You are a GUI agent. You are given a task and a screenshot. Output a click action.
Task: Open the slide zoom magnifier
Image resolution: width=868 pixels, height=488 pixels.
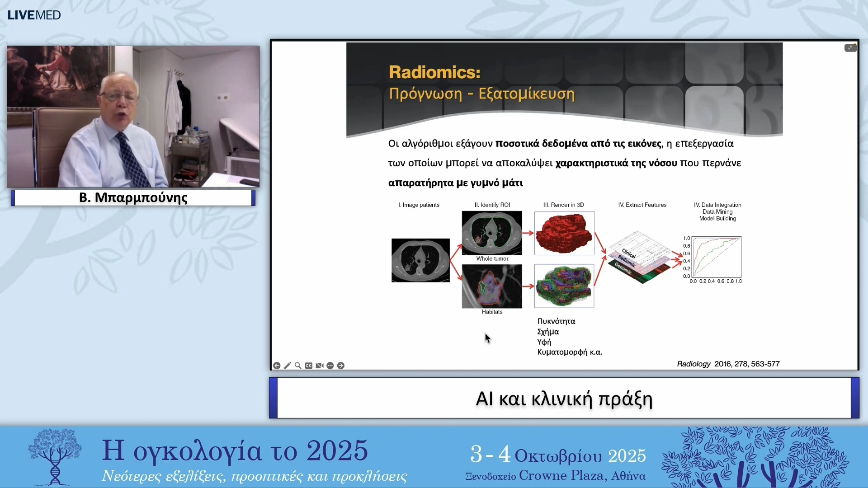[x=298, y=366]
